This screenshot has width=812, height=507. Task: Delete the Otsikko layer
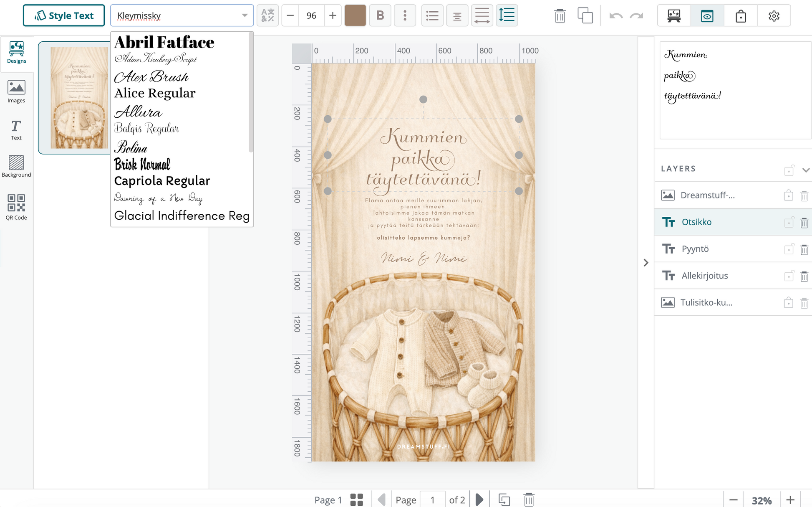[x=804, y=223]
